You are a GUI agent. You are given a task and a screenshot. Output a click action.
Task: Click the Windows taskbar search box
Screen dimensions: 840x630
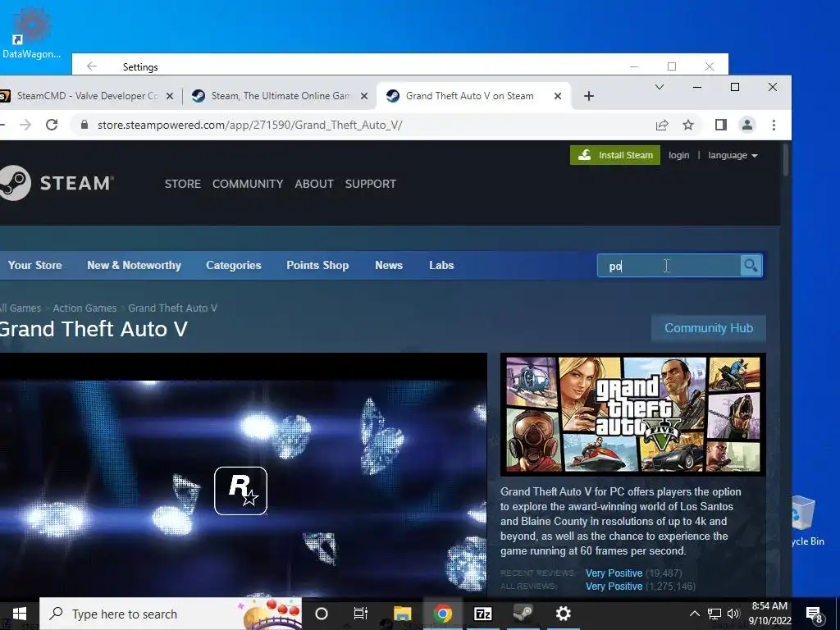pyautogui.click(x=171, y=614)
